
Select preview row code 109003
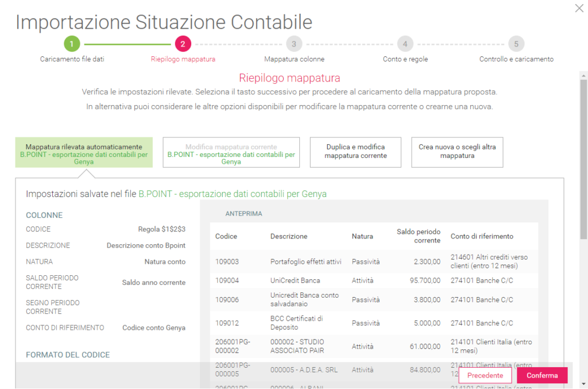227,262
